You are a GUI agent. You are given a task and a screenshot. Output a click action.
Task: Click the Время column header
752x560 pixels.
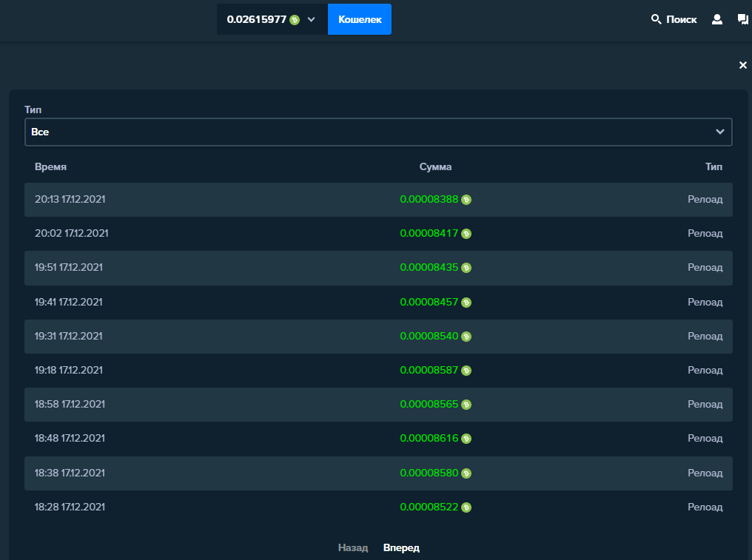point(50,167)
